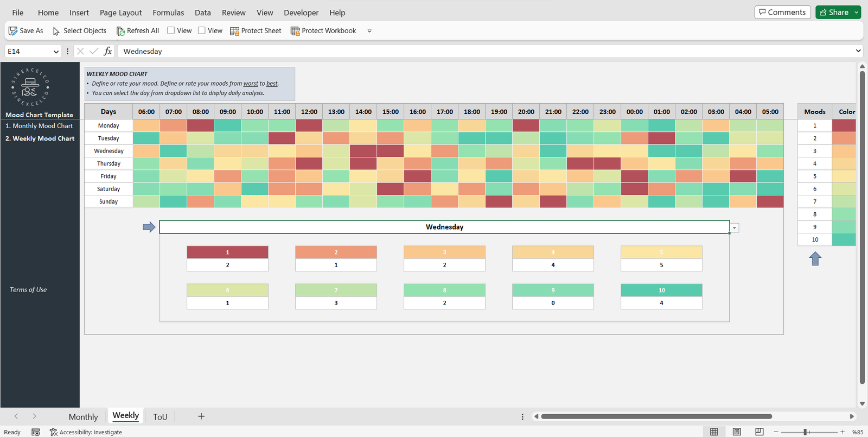This screenshot has height=437, width=868.
Task: Click the Accessibility Investigate status icon
Action: coord(54,432)
